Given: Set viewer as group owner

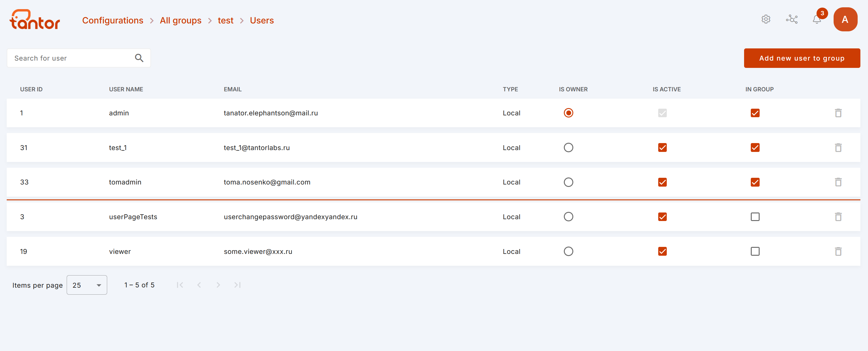Looking at the screenshot, I should coord(568,251).
